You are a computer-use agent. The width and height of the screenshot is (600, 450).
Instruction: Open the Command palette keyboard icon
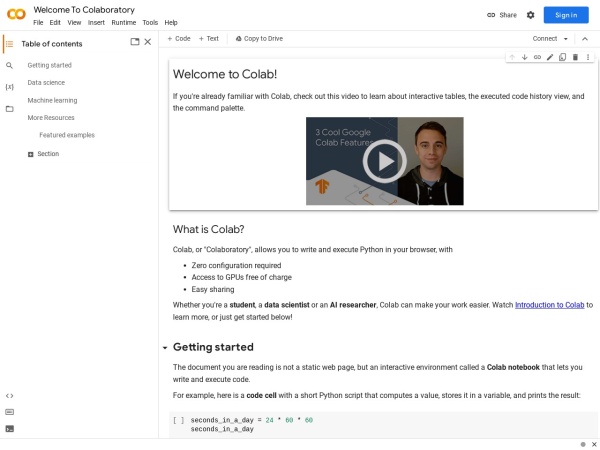tap(10, 412)
